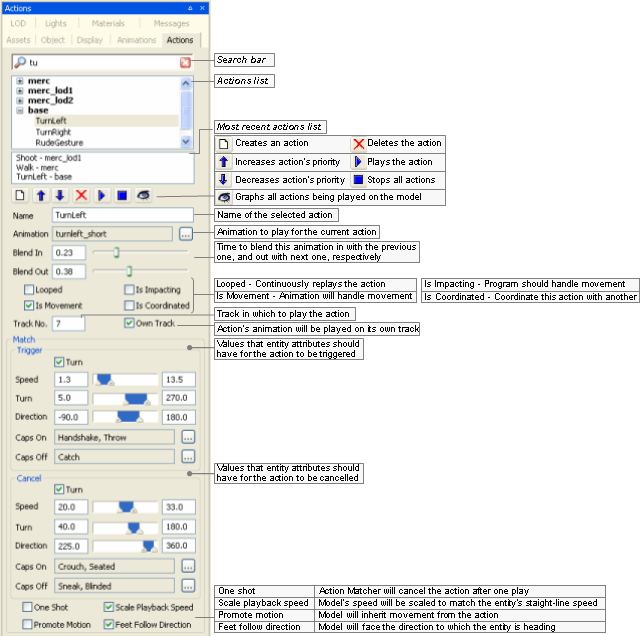Click the Track No. input field
Screen dimensions: 640x636
pos(69,324)
